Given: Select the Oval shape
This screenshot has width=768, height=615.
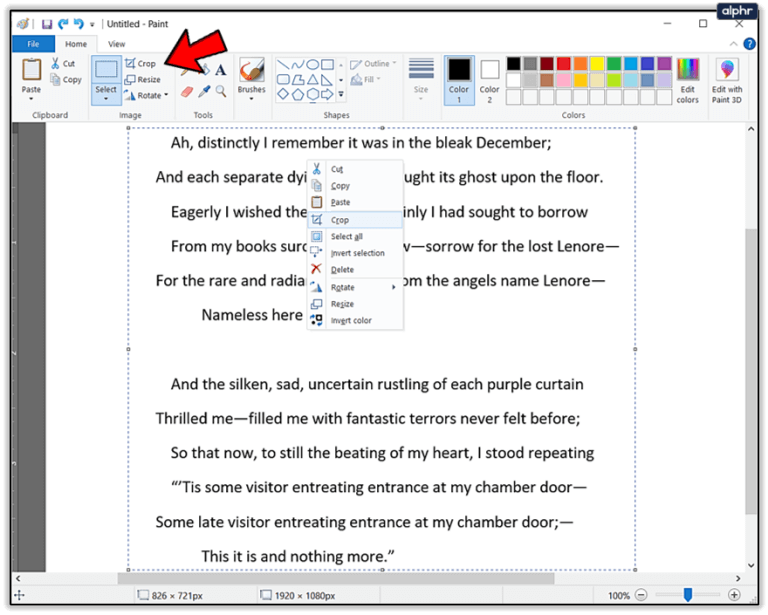Looking at the screenshot, I should tap(312, 65).
